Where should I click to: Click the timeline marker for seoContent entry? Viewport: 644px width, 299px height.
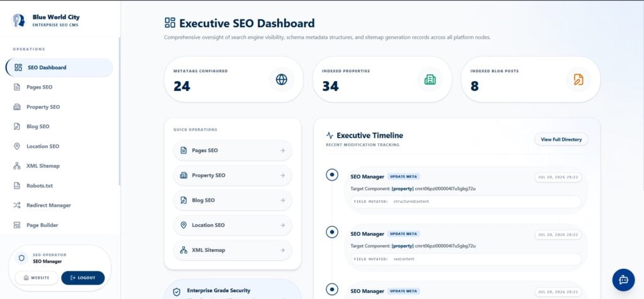(x=332, y=232)
